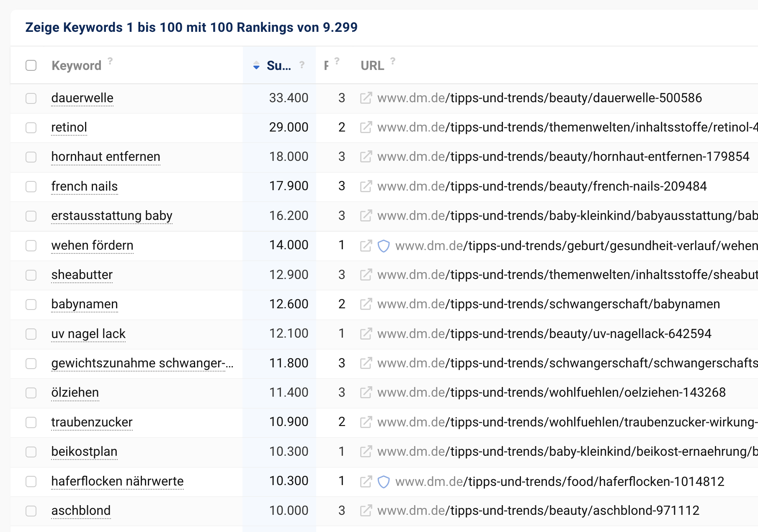758x532 pixels.
Task: Click help question mark next to Su... header
Action: [x=302, y=65]
